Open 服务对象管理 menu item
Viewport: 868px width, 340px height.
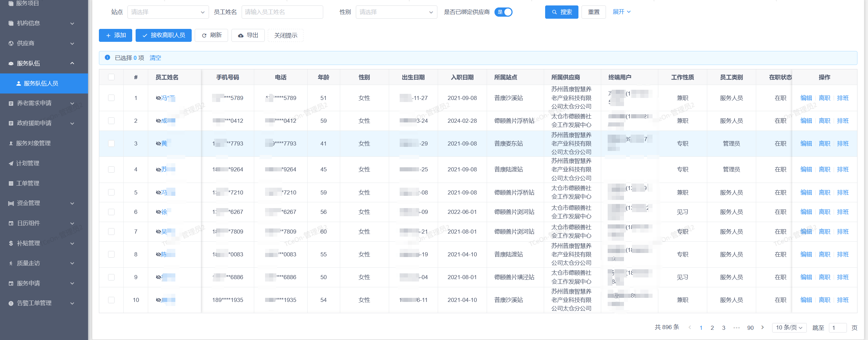click(44, 143)
